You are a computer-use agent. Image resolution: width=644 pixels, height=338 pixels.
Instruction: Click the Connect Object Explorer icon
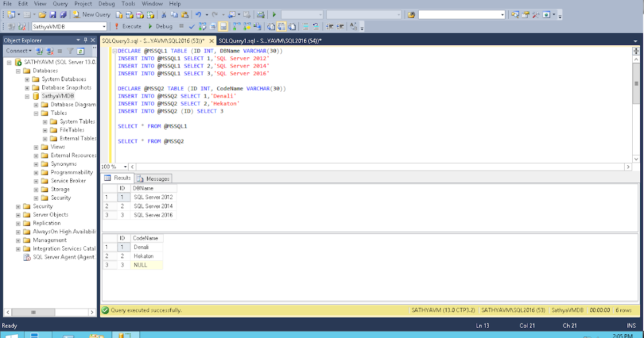[x=39, y=51]
